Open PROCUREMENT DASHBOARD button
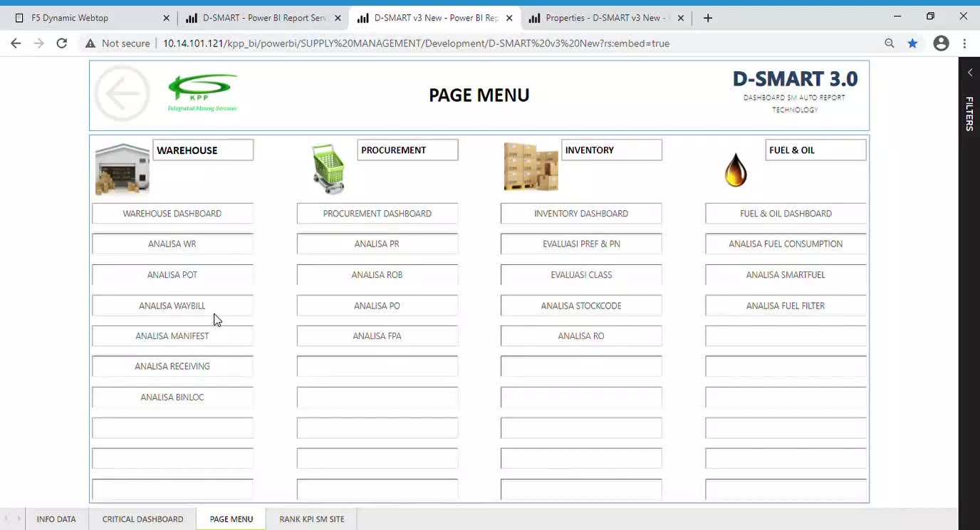 click(377, 214)
